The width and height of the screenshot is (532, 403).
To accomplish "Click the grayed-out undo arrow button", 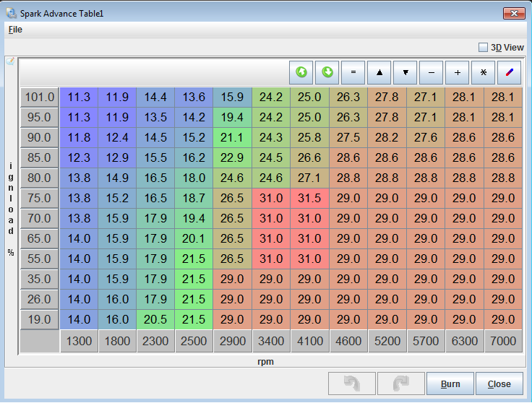I will coord(351,383).
